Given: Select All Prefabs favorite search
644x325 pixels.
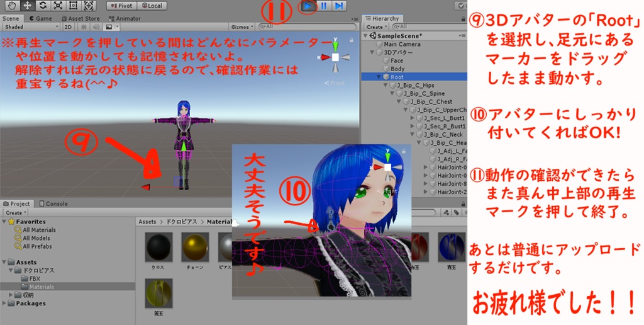Looking at the screenshot, I should pos(33,246).
